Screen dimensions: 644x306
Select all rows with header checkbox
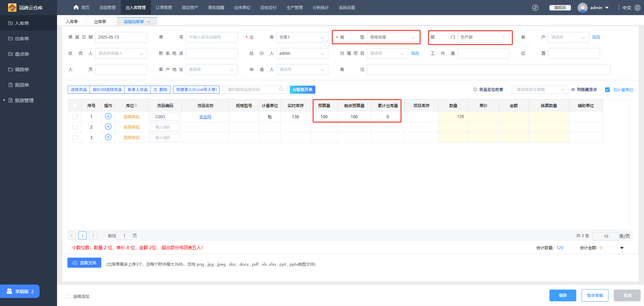(75, 106)
